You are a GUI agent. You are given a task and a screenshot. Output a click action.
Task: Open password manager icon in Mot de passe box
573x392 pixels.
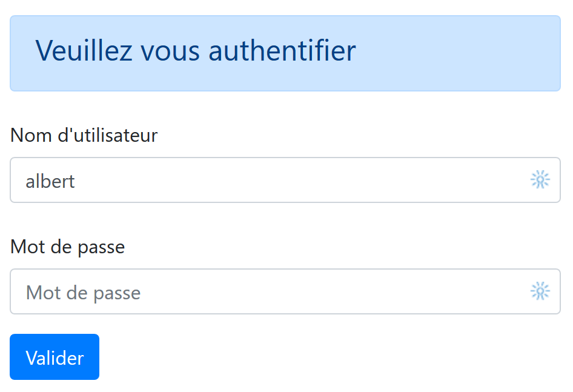point(540,291)
